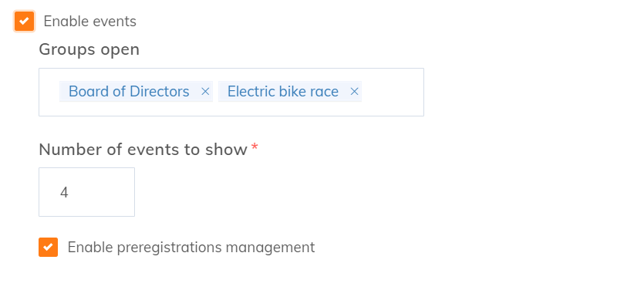The image size is (644, 290).
Task: Click left padding before Board of Directors tag
Action: (x=49, y=92)
